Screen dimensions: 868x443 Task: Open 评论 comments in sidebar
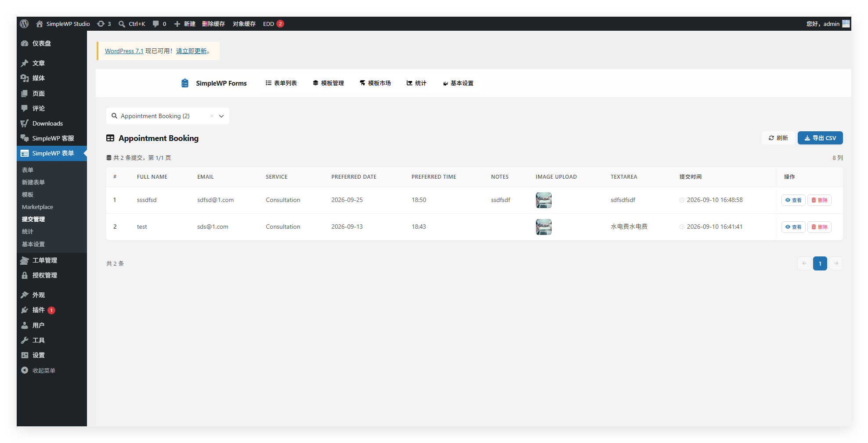point(52,108)
